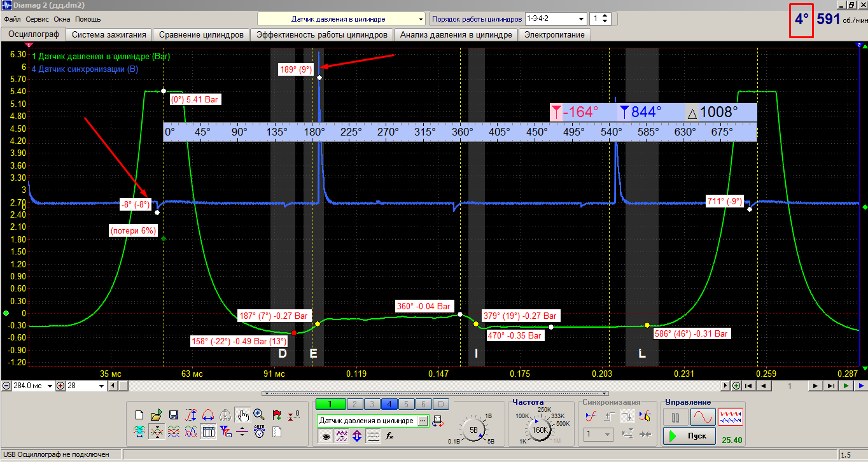Click the red sine wave mode button
This screenshot has width=868, height=462.
point(703,417)
